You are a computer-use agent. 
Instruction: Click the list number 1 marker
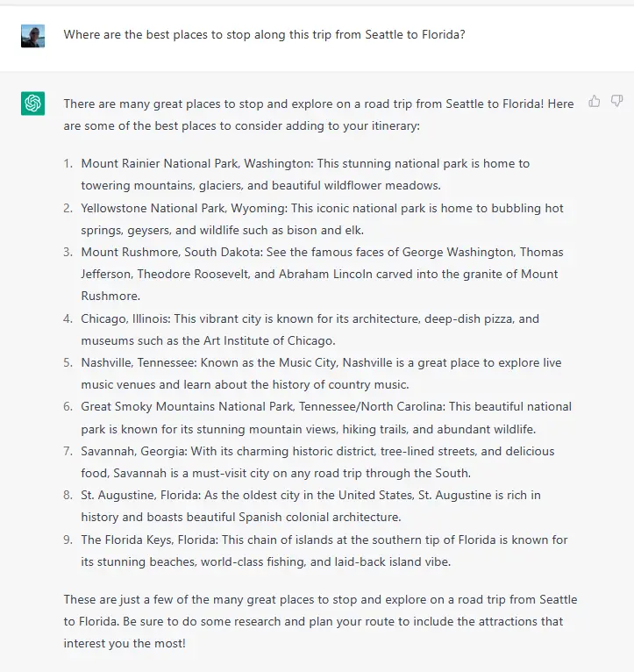pos(68,164)
